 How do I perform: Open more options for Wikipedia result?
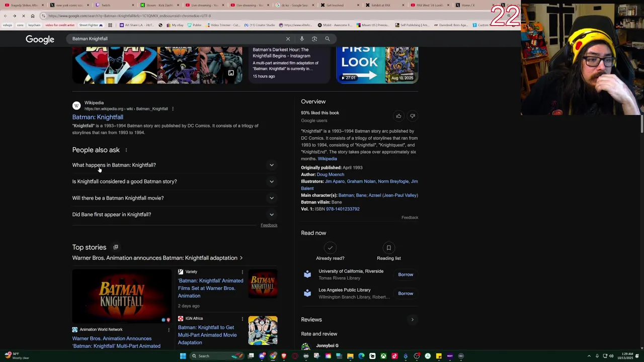pos(173,109)
